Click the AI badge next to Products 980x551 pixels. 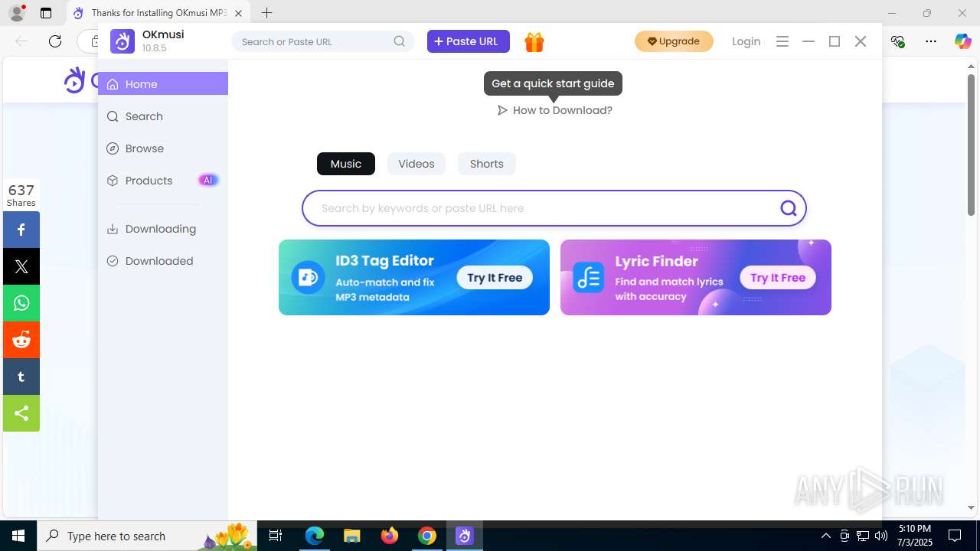[x=208, y=181]
